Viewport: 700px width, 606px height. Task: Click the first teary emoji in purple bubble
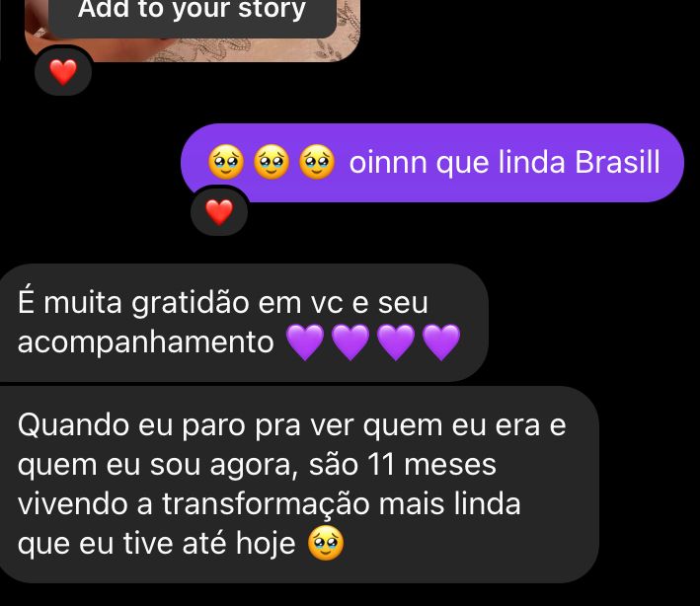(x=226, y=162)
